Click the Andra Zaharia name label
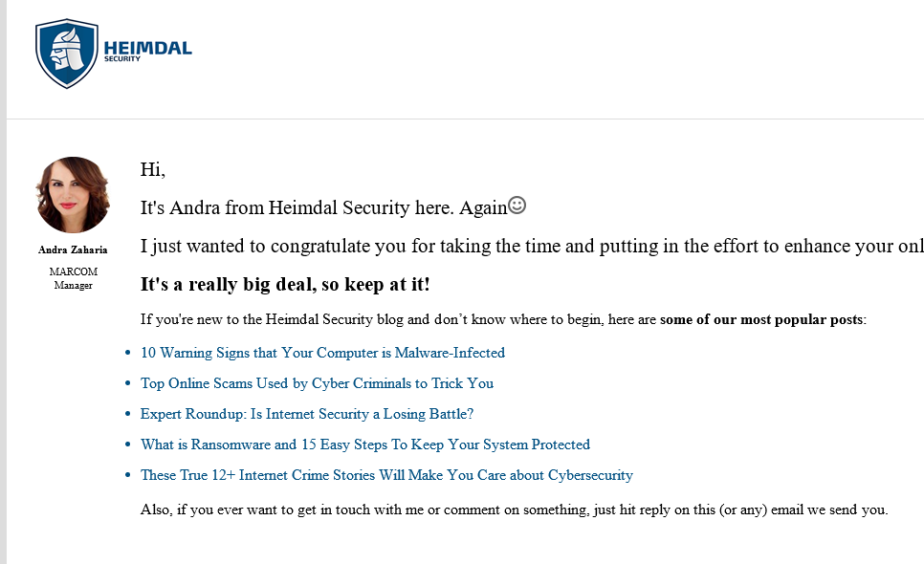This screenshot has width=924, height=564. coord(73,250)
